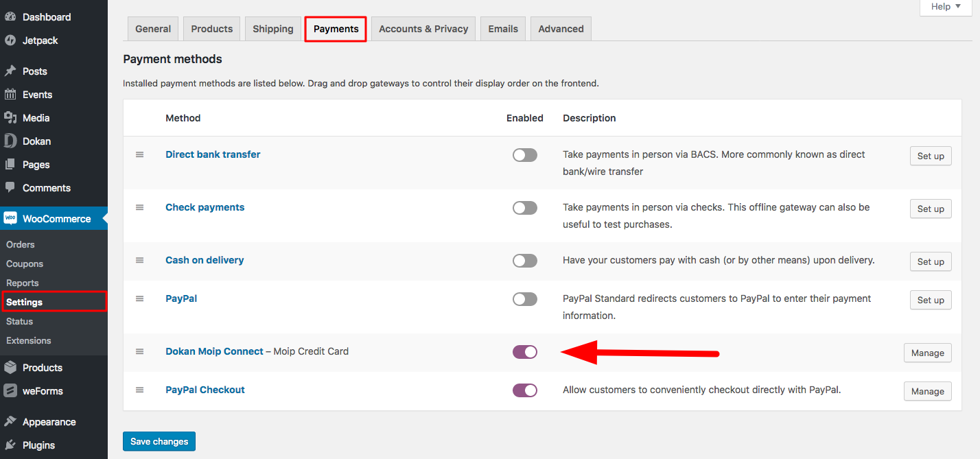Open the PayPal Checkout link

pos(205,390)
